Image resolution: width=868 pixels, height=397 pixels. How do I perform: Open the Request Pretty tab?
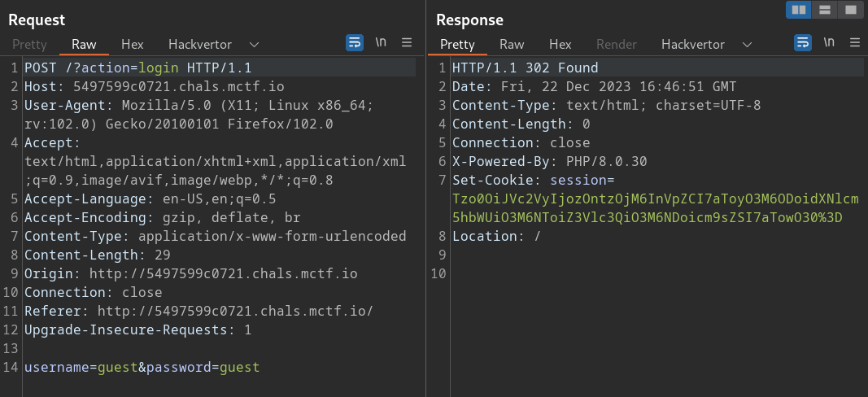point(29,44)
